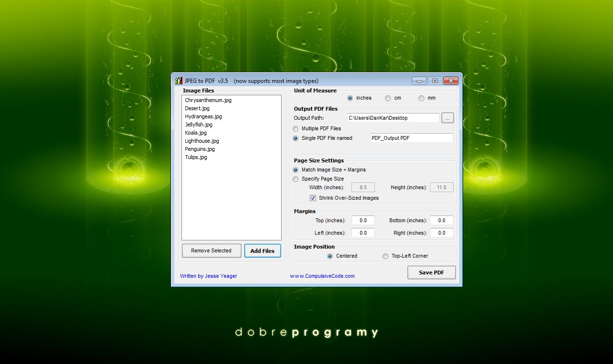Select inches as unit of measure
613x364 pixels.
[x=350, y=98]
